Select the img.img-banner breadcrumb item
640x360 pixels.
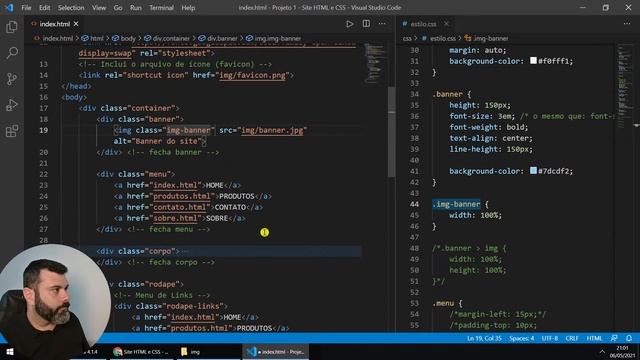click(x=278, y=38)
